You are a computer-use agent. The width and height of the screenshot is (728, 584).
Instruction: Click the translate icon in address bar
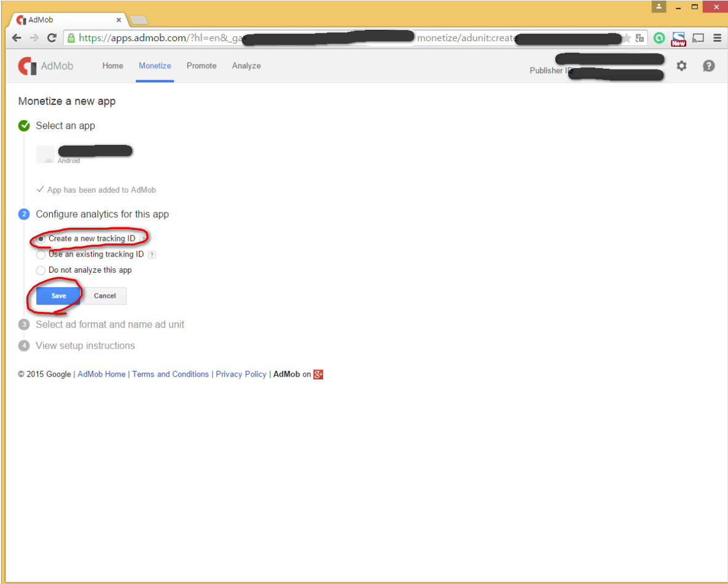pos(640,38)
